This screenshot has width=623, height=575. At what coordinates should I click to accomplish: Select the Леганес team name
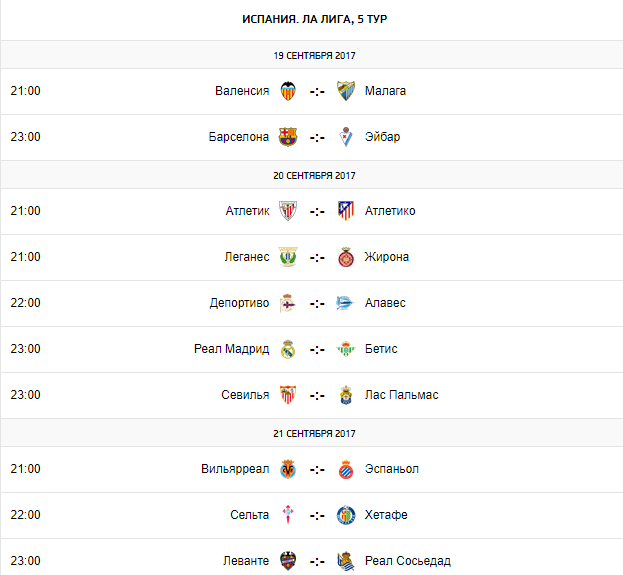click(246, 257)
